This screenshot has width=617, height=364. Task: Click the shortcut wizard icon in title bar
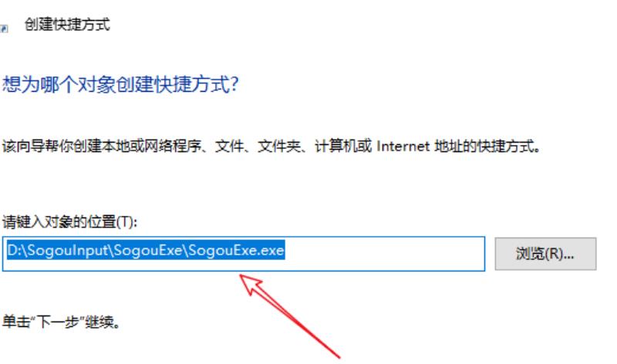(4, 29)
